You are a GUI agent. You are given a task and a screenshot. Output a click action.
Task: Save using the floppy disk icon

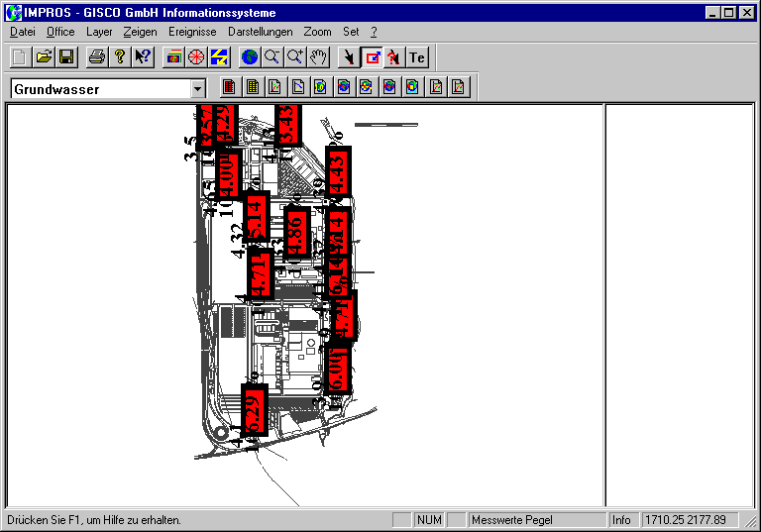(x=66, y=57)
